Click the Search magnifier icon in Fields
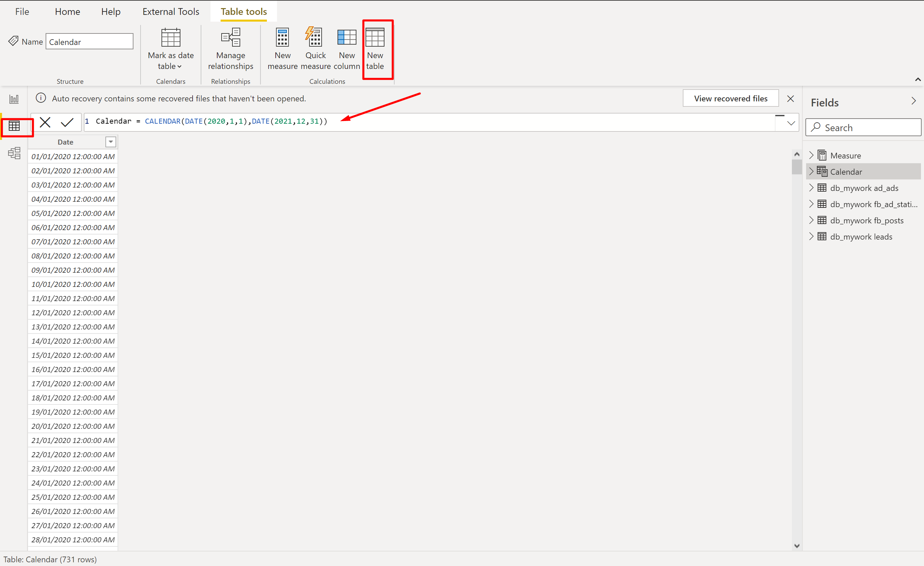The image size is (924, 566). 816,127
